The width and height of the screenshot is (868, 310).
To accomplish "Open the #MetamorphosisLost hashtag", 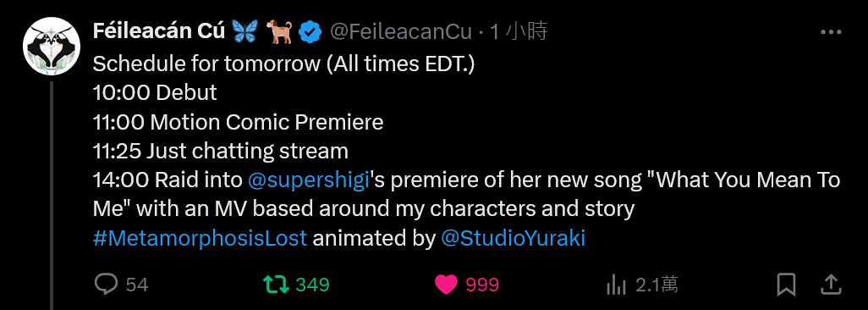I will point(200,239).
